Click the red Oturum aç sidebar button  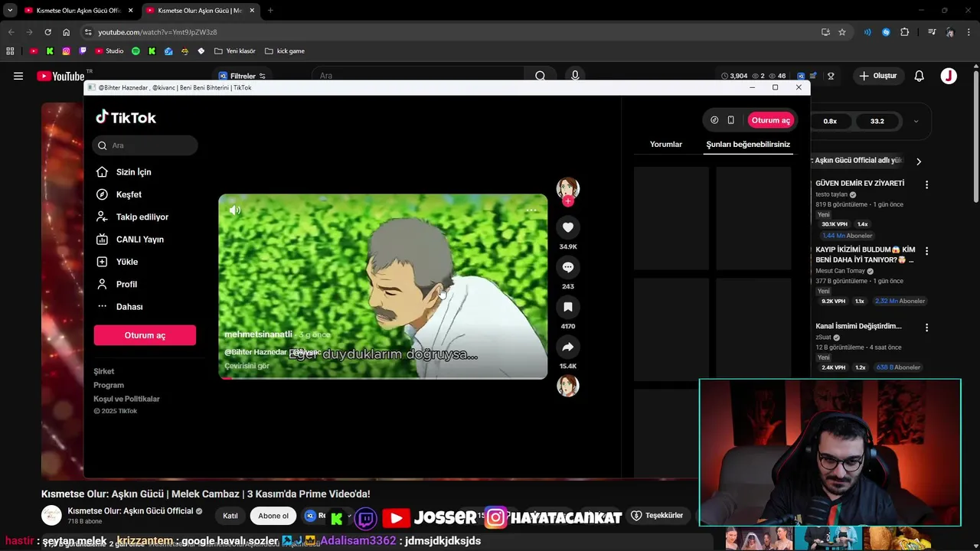pyautogui.click(x=145, y=335)
